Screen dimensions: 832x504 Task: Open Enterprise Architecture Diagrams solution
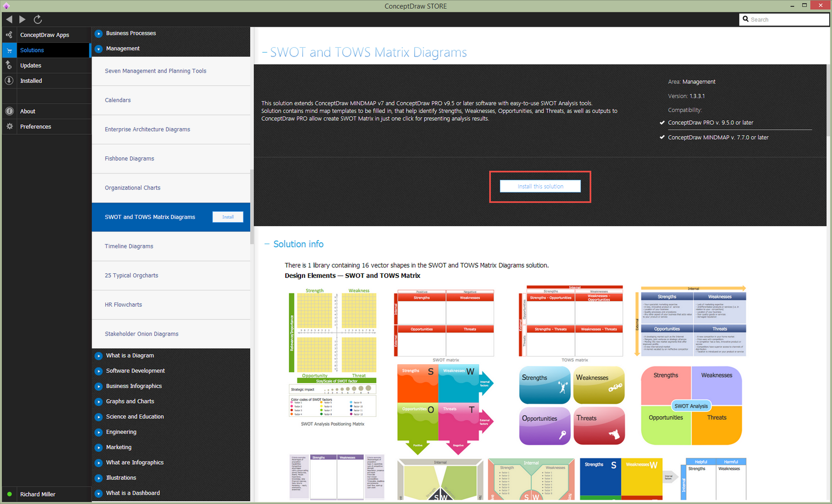(171, 129)
